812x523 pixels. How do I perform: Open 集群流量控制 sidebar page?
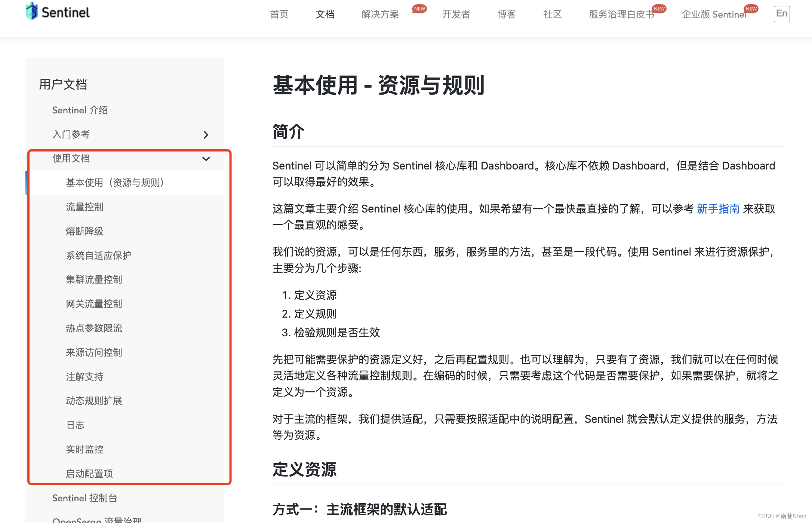click(94, 279)
